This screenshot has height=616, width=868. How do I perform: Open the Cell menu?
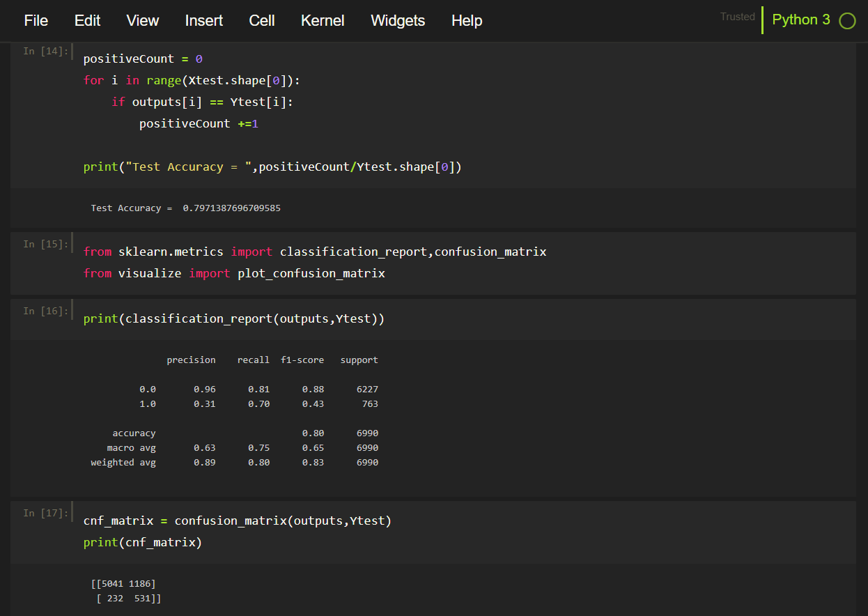point(262,21)
